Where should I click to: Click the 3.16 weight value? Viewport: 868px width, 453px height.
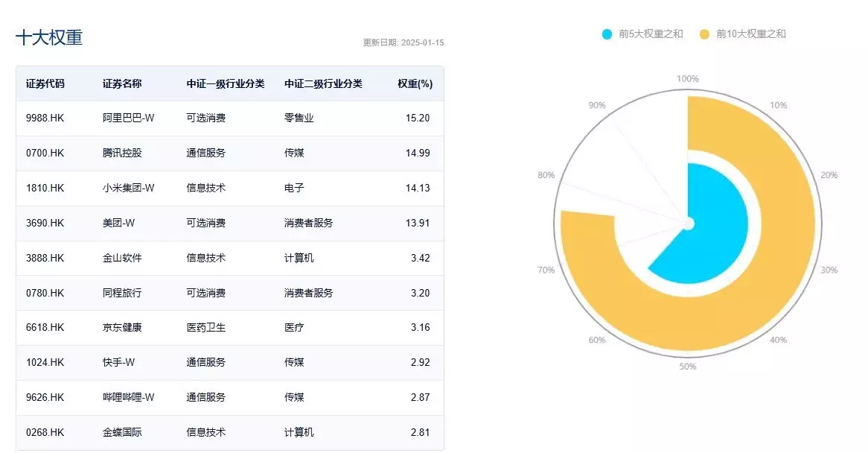(x=420, y=327)
